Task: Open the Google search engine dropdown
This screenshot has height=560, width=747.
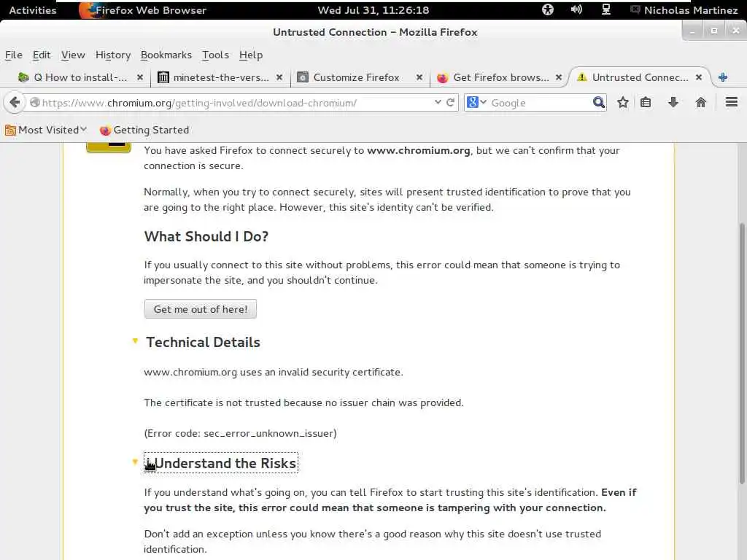Action: pyautogui.click(x=476, y=102)
